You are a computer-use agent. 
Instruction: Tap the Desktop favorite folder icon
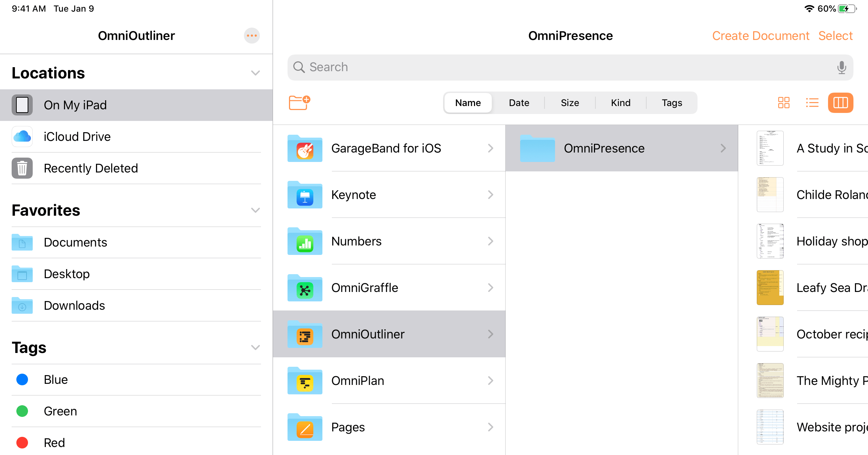pyautogui.click(x=22, y=274)
